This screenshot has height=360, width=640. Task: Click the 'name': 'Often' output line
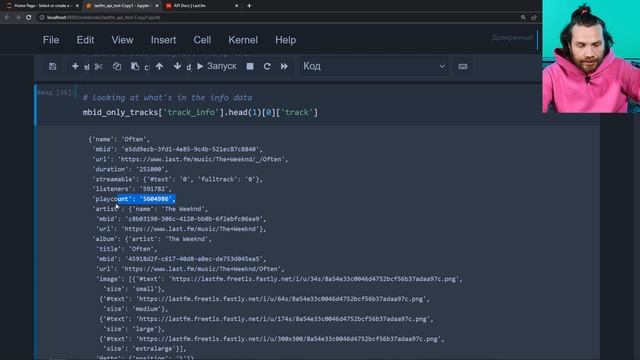[x=119, y=139]
